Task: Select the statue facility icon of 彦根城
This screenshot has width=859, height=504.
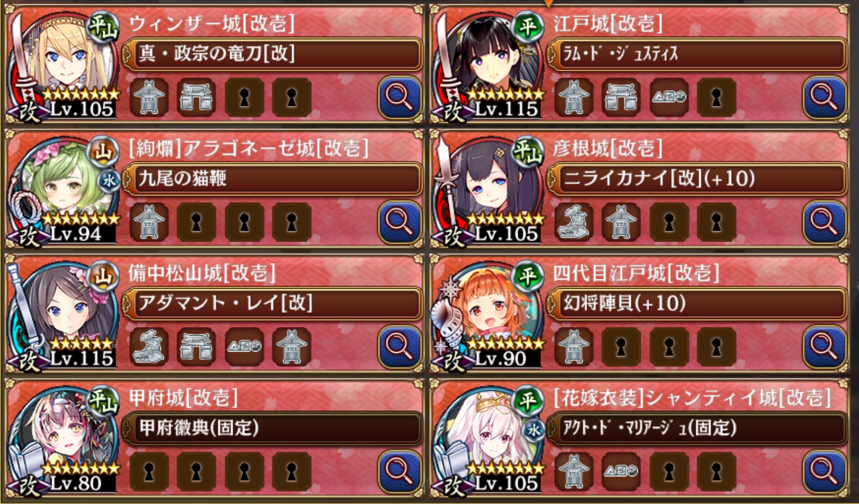Action: pyautogui.click(x=574, y=223)
